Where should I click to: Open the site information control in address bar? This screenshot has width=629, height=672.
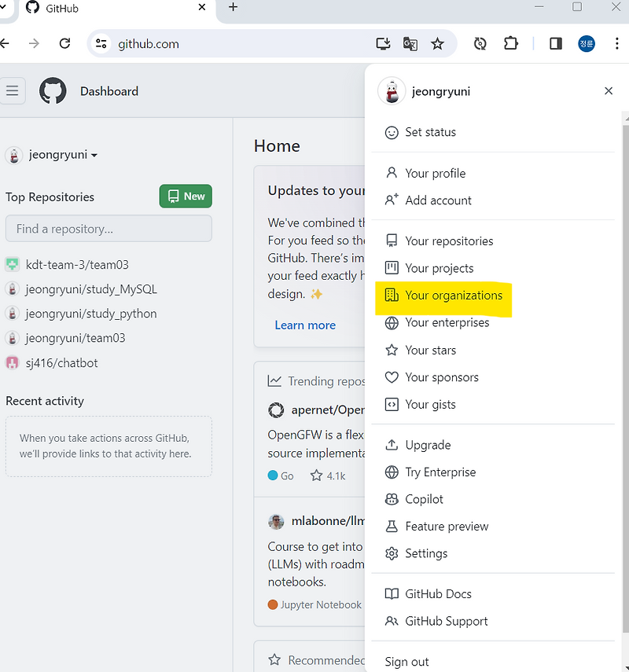[x=101, y=45]
